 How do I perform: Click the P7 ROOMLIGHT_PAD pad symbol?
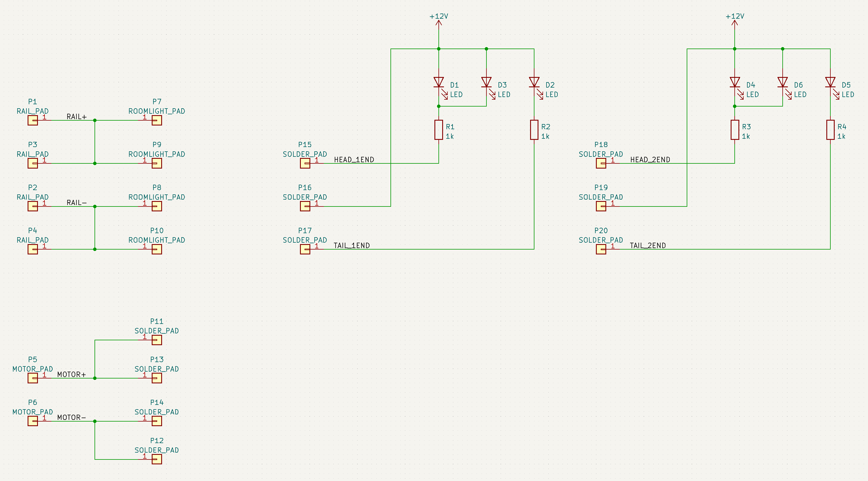pos(157,120)
